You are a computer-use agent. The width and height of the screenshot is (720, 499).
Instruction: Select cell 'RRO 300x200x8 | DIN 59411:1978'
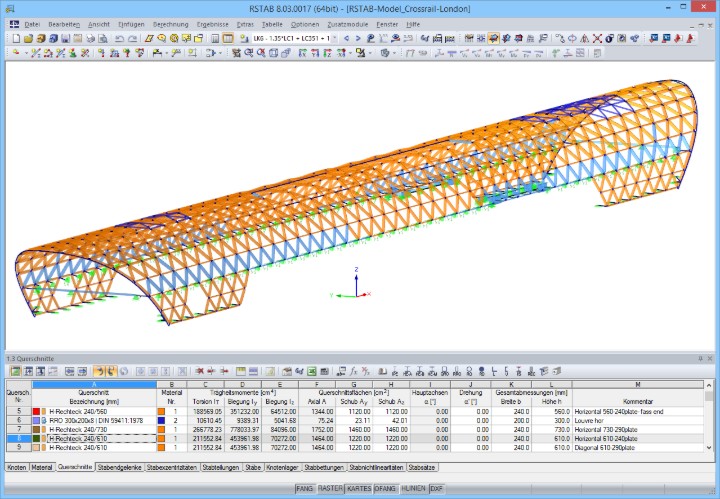pyautogui.click(x=96, y=421)
